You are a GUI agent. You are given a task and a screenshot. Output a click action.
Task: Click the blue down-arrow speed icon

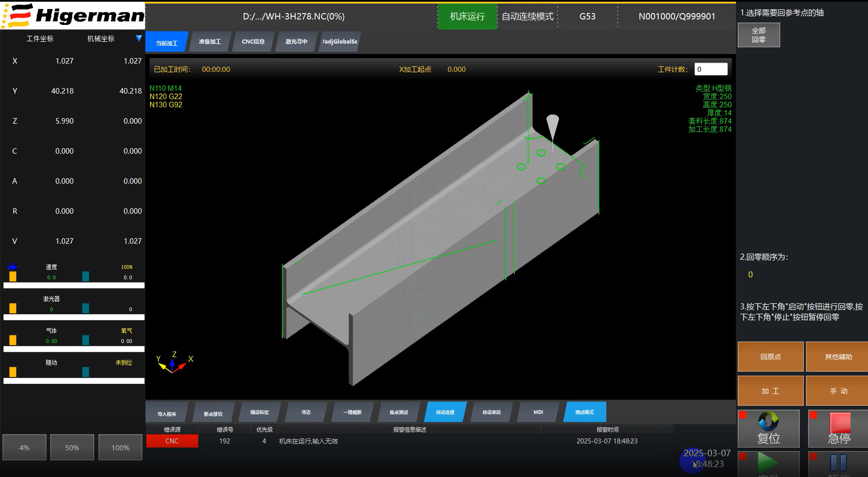pyautogui.click(x=13, y=266)
